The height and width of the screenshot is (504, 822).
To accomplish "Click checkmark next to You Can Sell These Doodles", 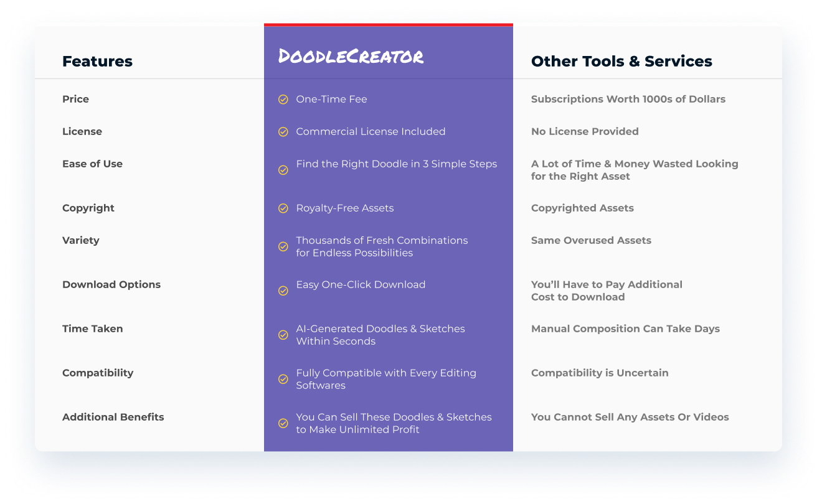I will [283, 423].
